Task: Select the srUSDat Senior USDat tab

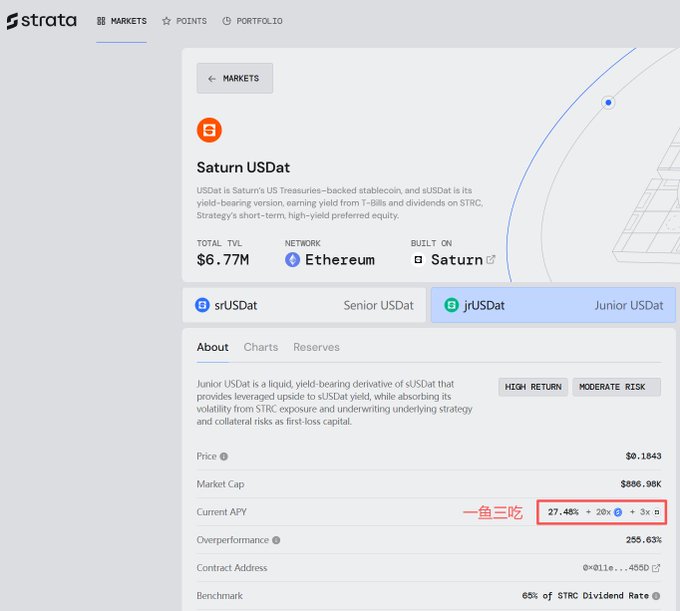Action: pyautogui.click(x=304, y=305)
